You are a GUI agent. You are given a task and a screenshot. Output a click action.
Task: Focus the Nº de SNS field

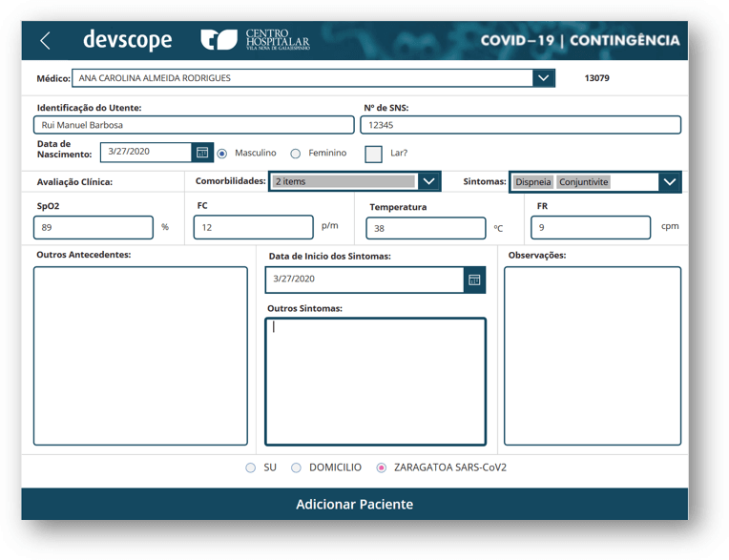(x=520, y=125)
